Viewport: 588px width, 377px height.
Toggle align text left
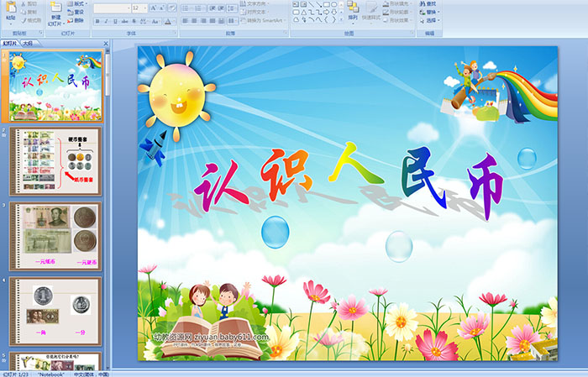pyautogui.click(x=186, y=21)
